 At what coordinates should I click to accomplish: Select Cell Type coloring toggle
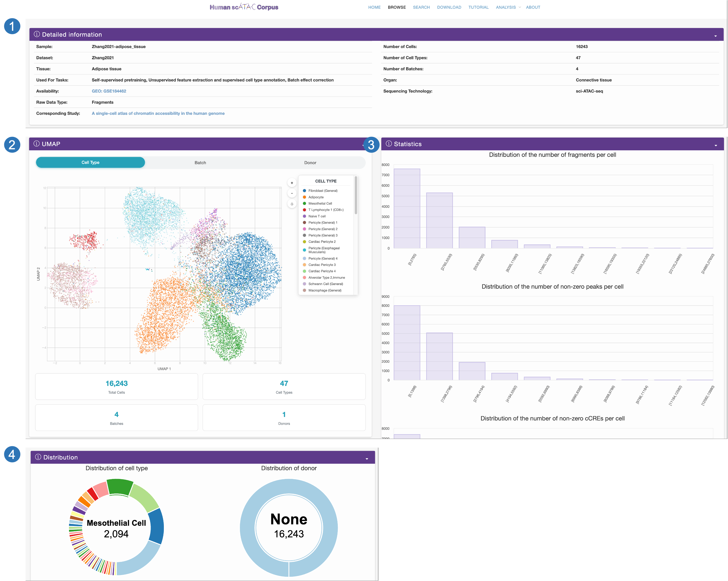click(x=91, y=162)
